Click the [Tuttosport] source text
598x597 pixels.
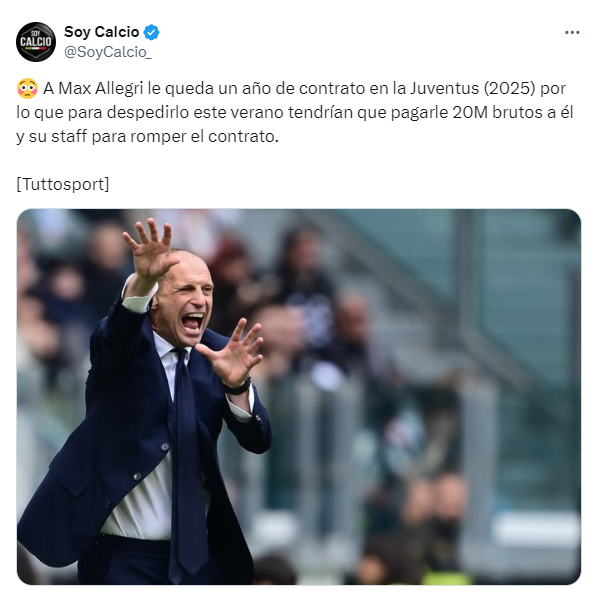pos(63,185)
